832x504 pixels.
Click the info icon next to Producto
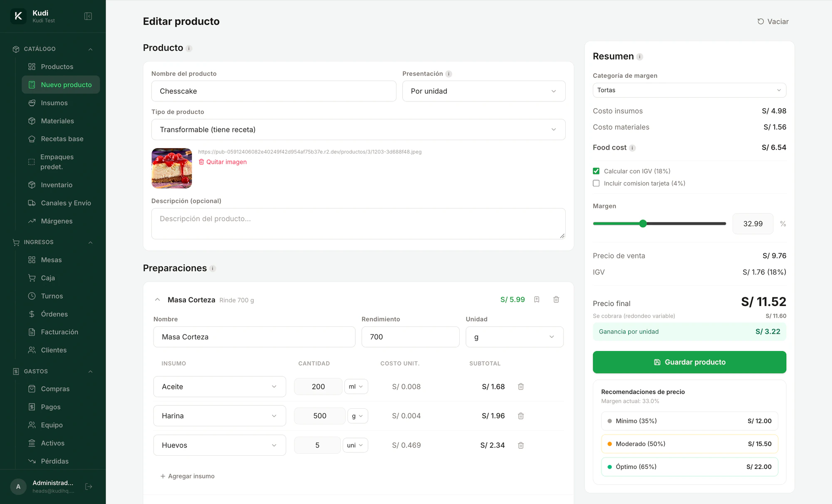point(189,48)
